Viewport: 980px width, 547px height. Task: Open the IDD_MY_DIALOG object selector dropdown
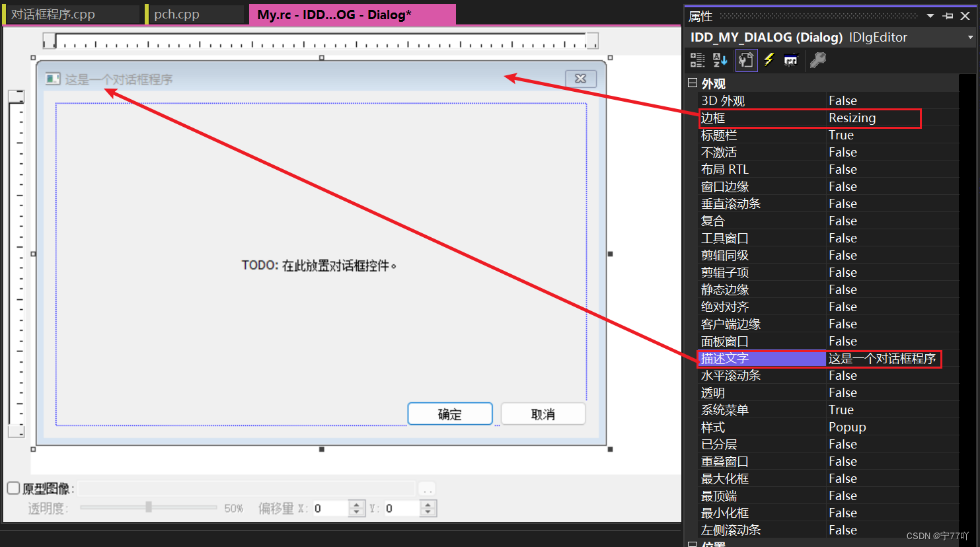click(970, 38)
